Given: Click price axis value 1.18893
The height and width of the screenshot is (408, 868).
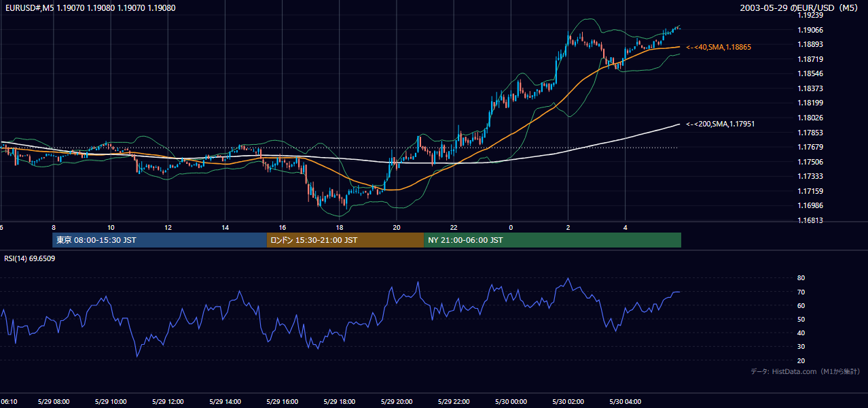Looking at the screenshot, I should pos(810,44).
